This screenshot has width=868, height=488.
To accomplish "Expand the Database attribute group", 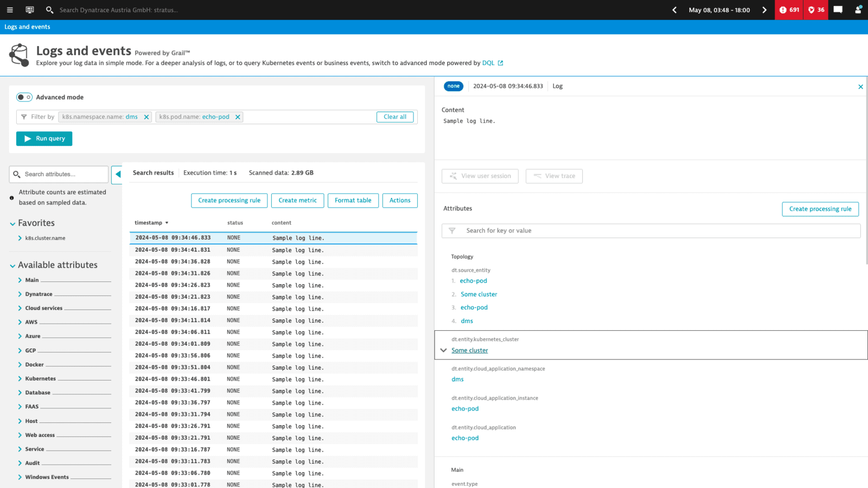I will click(20, 393).
